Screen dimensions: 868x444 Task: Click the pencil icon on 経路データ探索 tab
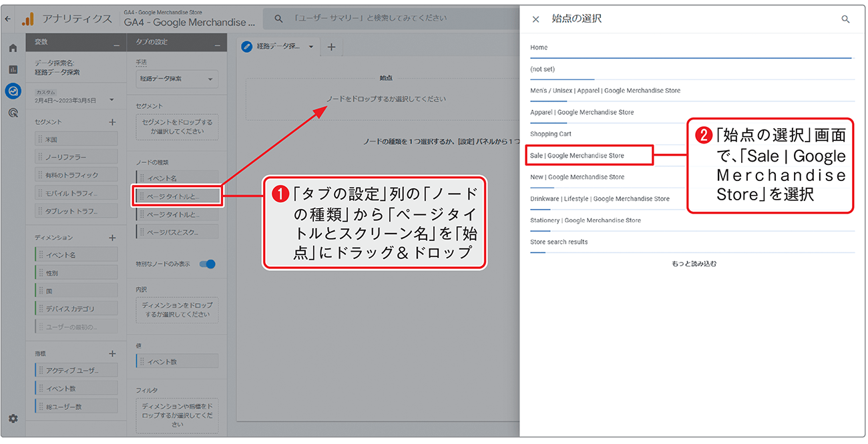[x=247, y=47]
